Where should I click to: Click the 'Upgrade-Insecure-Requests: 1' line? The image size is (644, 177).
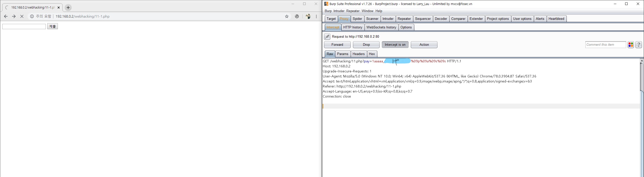point(347,71)
